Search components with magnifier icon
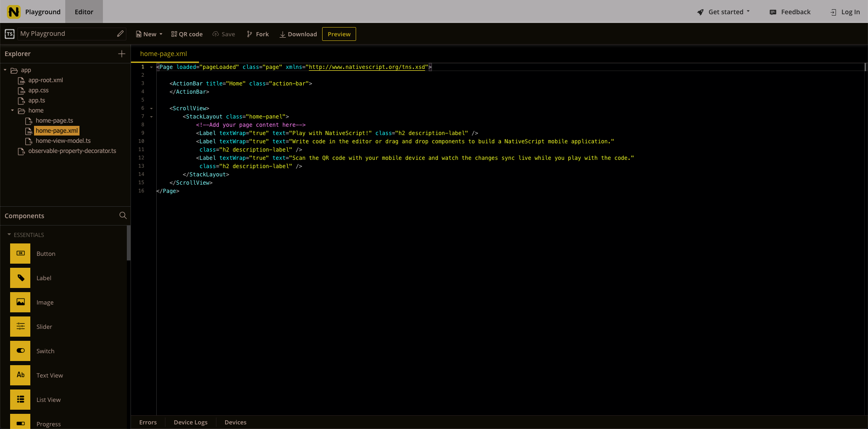 (x=123, y=215)
